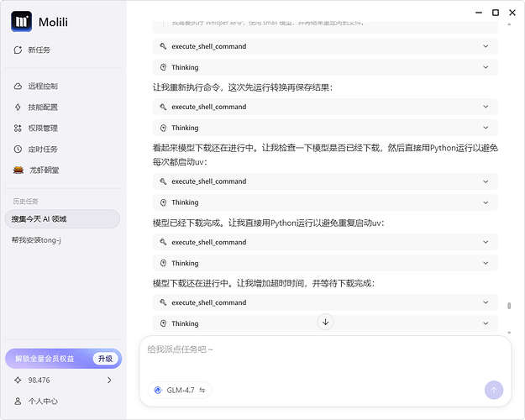Open 远程控制 remote control page
This screenshot has width=525, height=420.
pos(42,87)
